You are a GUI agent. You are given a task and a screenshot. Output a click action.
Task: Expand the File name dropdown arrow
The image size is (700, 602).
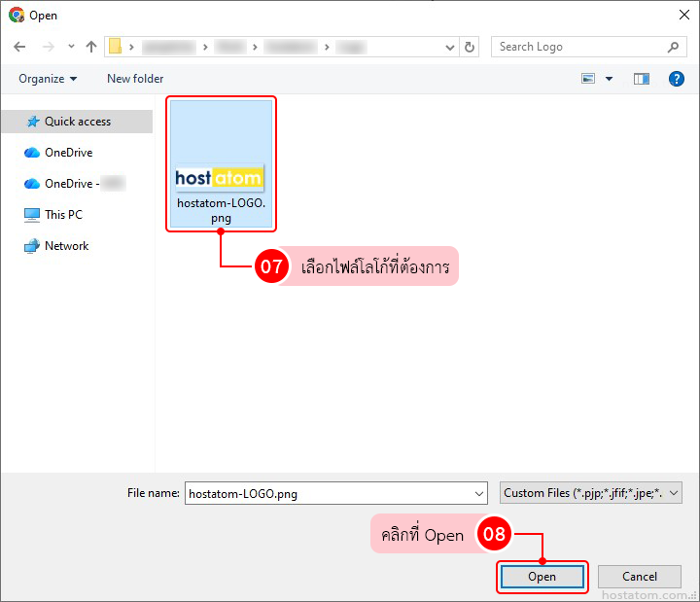tap(479, 493)
